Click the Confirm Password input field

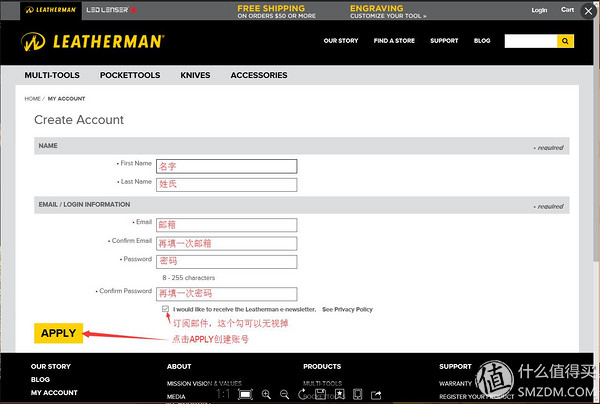pos(227,294)
